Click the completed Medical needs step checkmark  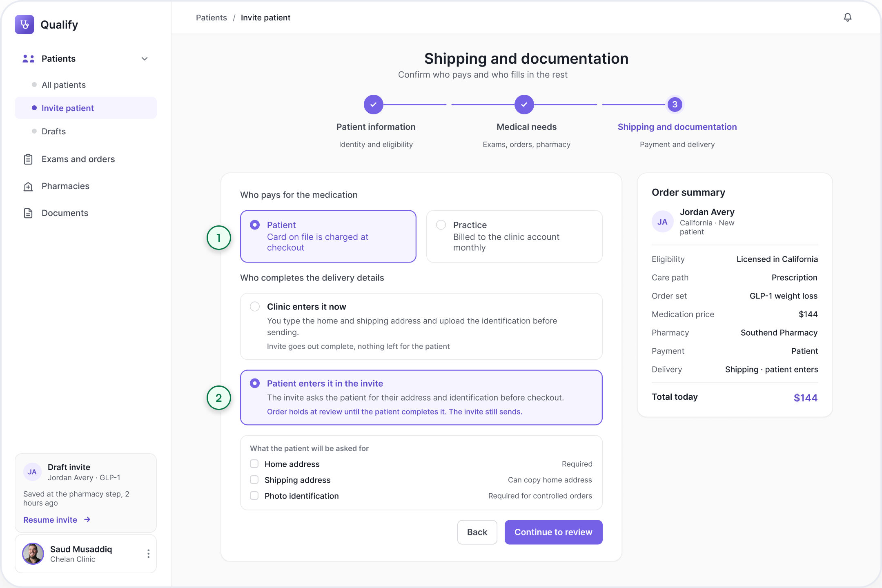point(524,105)
